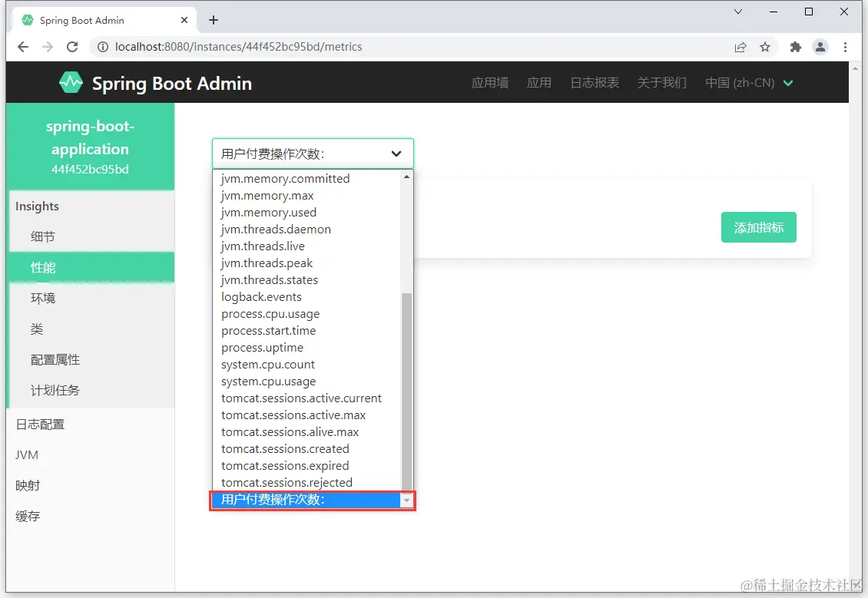Expand the 中国 (zh-CN) language dropdown
The width and height of the screenshot is (868, 598).
point(749,83)
